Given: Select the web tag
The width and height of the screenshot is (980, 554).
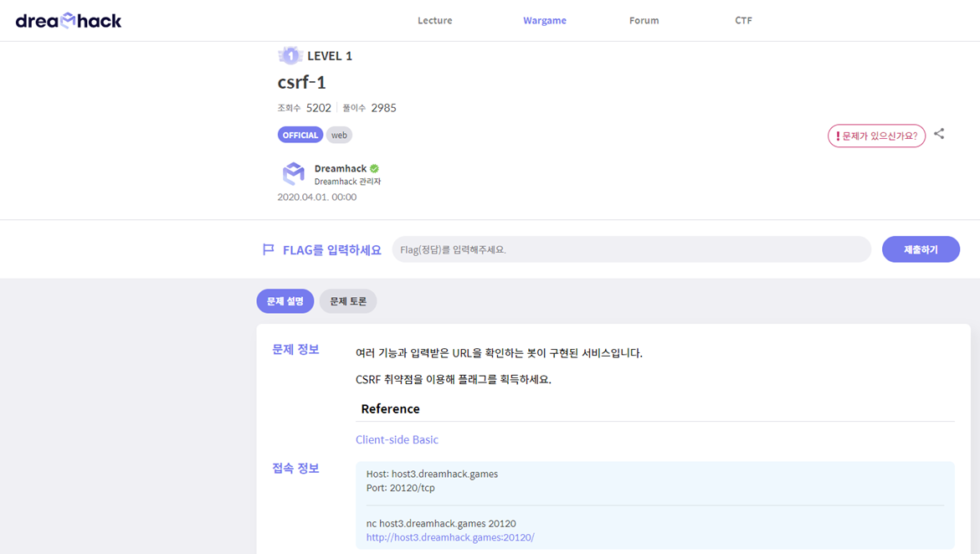Looking at the screenshot, I should tap(339, 135).
